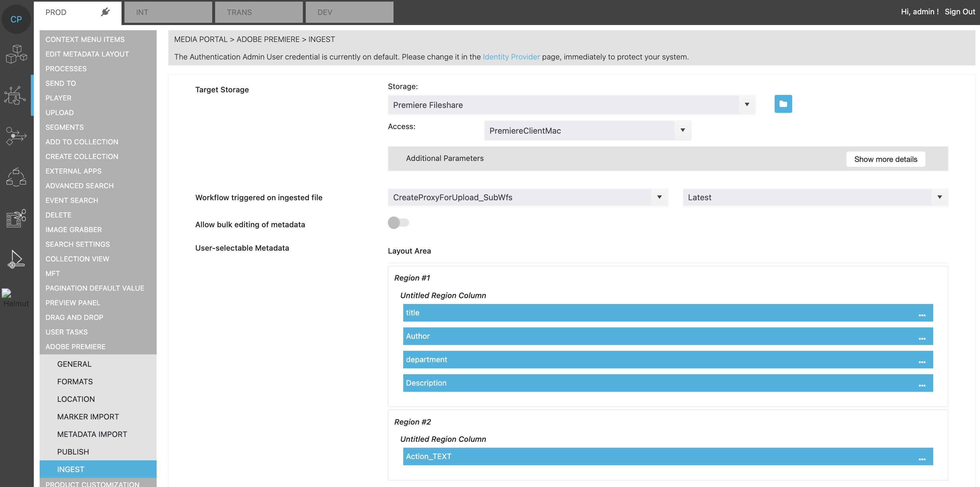The width and height of the screenshot is (980, 487).
Task: Click the film cutting scissors sidebar icon
Action: [x=16, y=218]
